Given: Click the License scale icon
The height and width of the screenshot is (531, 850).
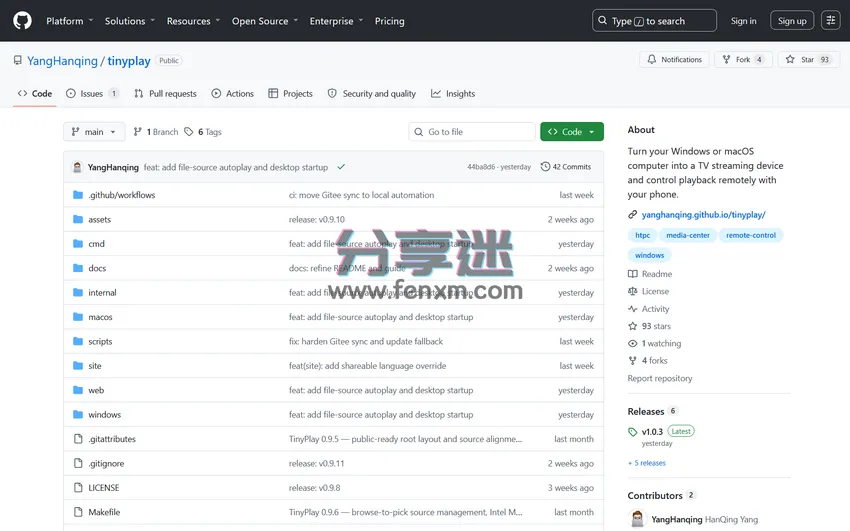Looking at the screenshot, I should pyautogui.click(x=633, y=291).
